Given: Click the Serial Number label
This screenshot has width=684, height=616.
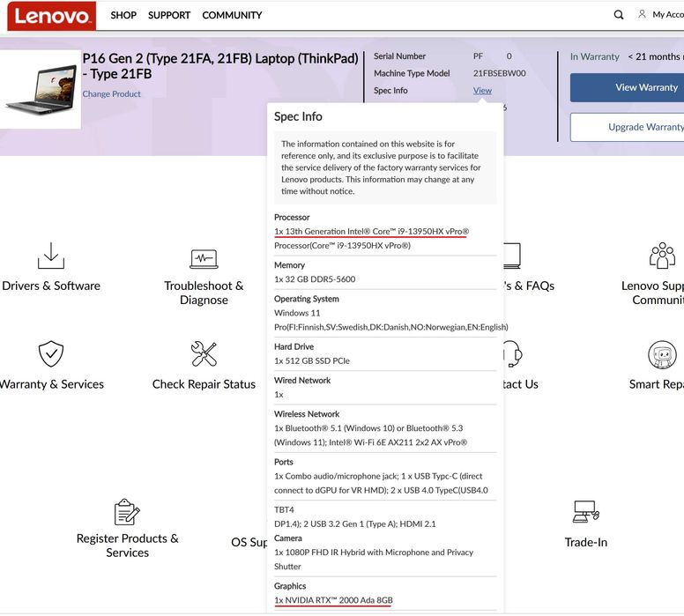Looking at the screenshot, I should [399, 56].
